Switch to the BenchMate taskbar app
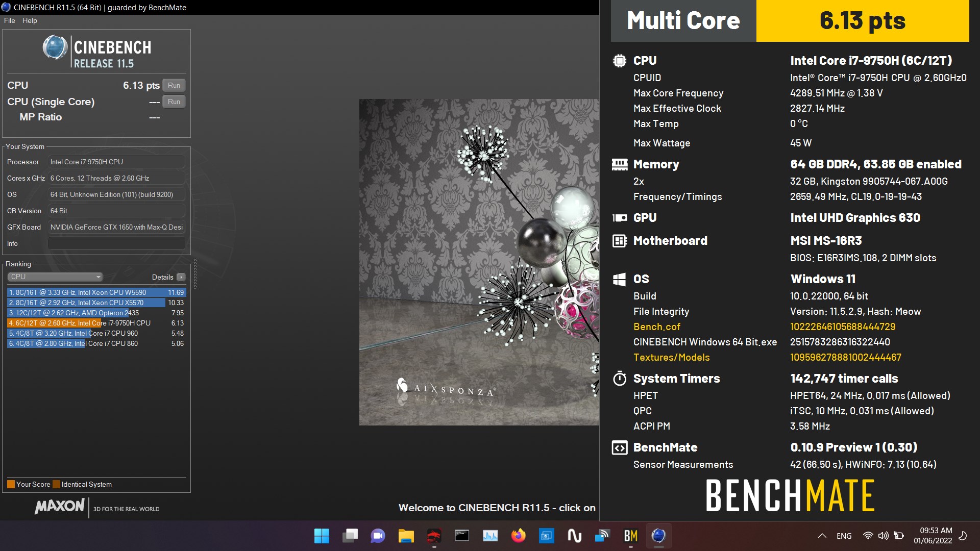Viewport: 980px width, 551px height. [631, 536]
